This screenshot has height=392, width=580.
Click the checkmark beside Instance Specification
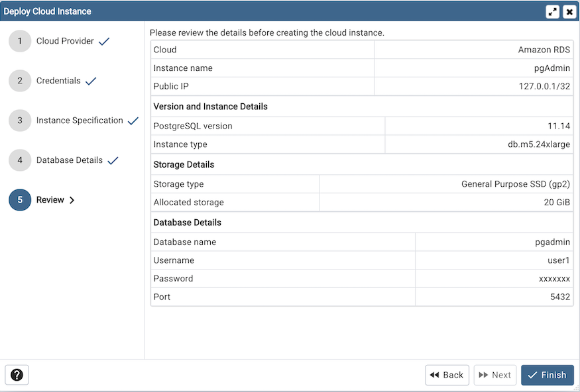(x=133, y=121)
